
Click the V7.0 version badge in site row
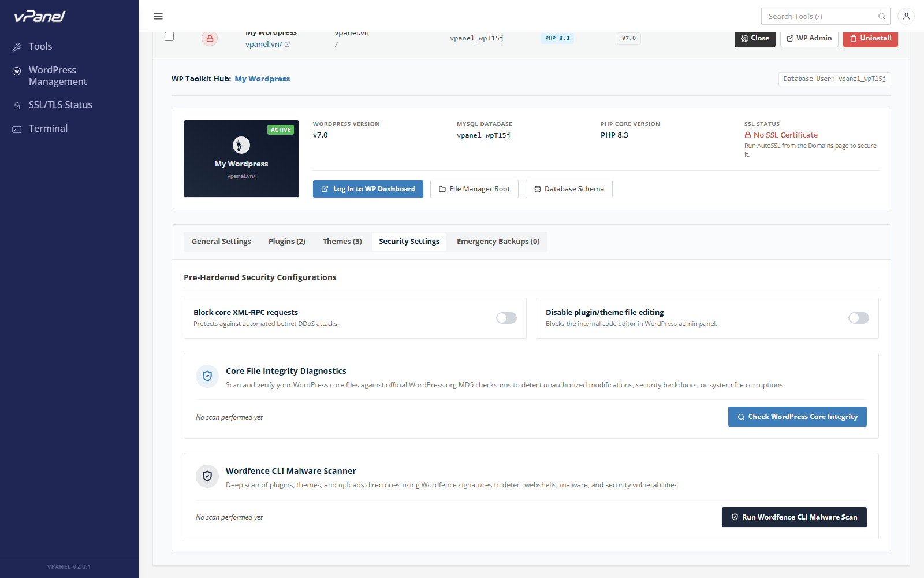tap(629, 38)
